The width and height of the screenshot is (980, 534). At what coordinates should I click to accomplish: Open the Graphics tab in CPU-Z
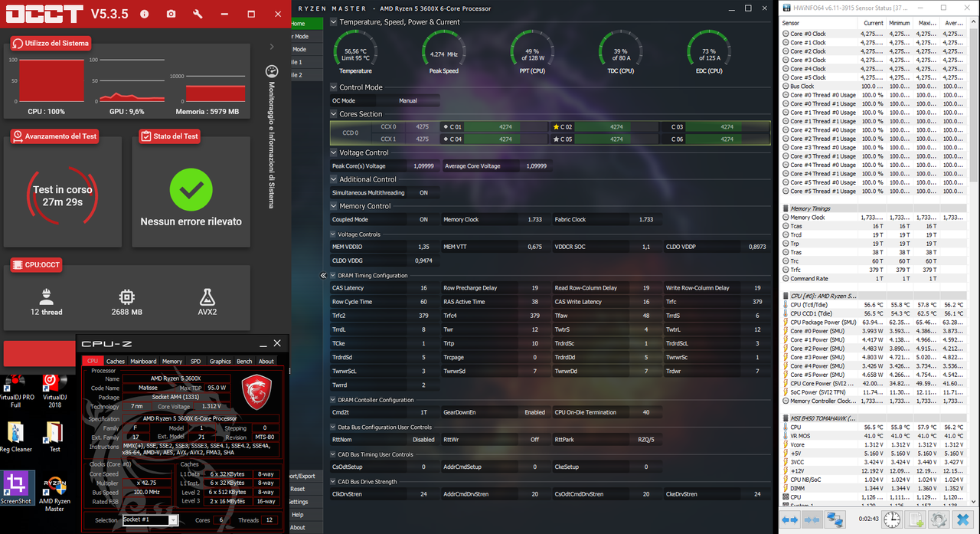(x=220, y=361)
